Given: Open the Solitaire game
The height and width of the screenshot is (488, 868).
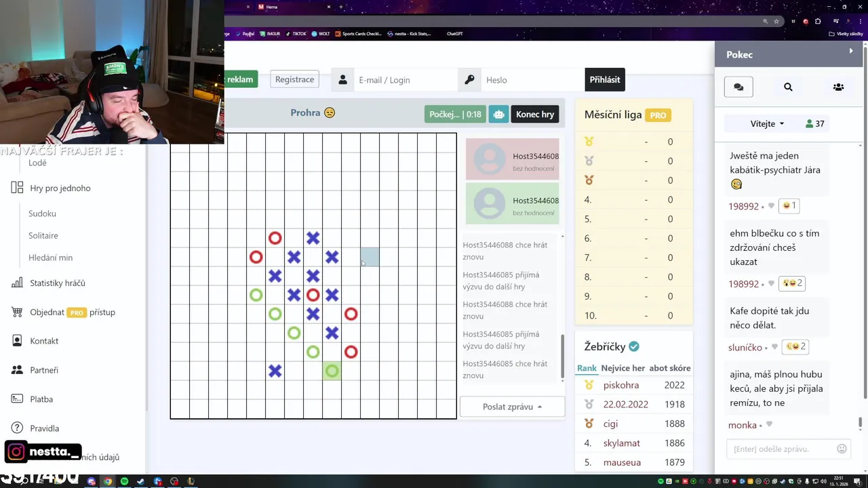Looking at the screenshot, I should 43,235.
